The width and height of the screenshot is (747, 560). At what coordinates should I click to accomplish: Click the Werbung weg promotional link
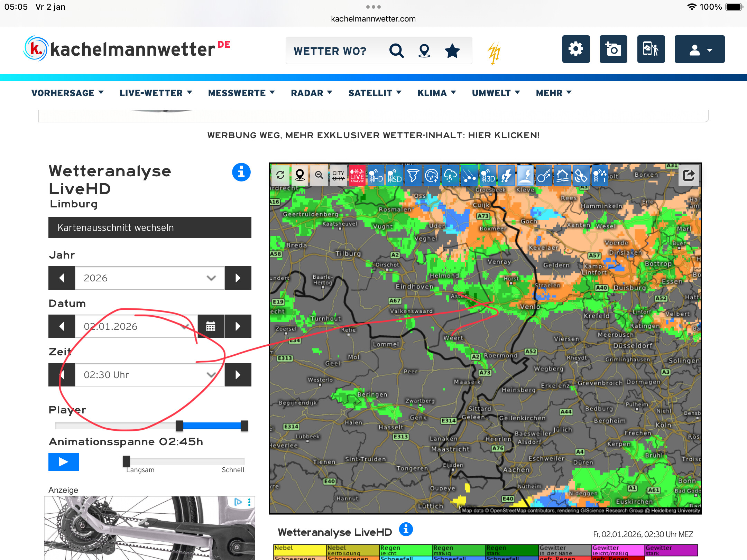click(x=373, y=135)
